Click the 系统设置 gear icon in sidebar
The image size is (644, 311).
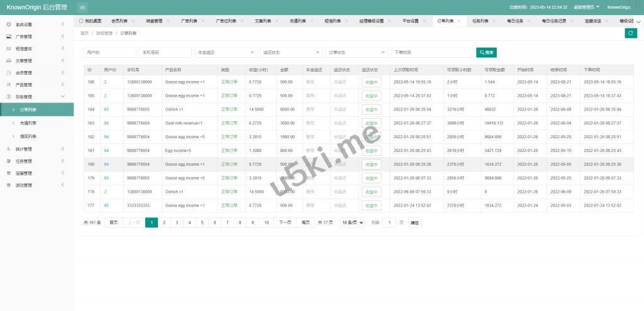8,25
